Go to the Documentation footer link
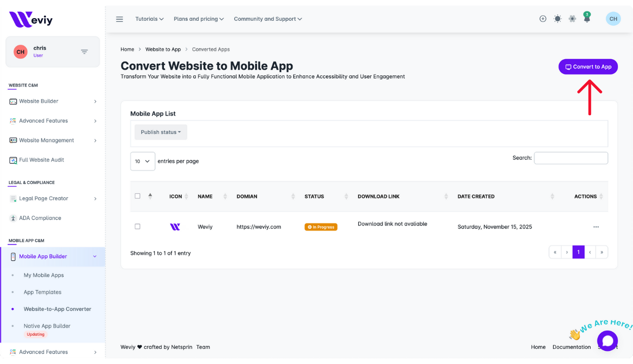633x364 pixels. click(571, 347)
